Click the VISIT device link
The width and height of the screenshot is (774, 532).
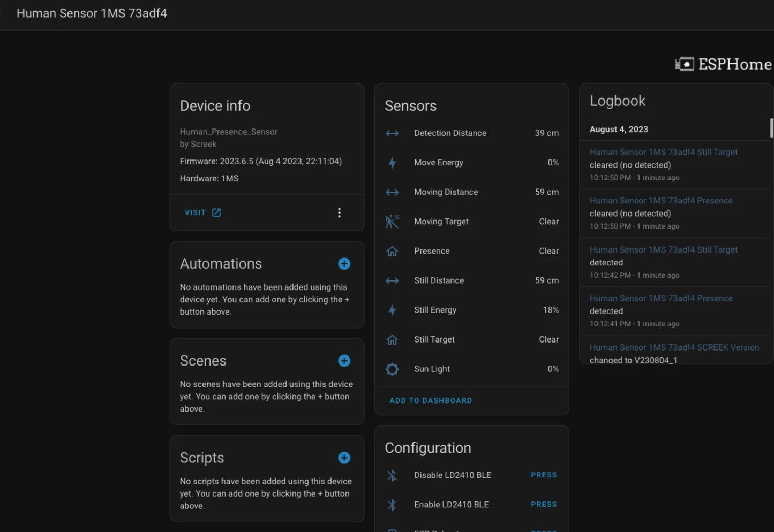[x=202, y=212]
